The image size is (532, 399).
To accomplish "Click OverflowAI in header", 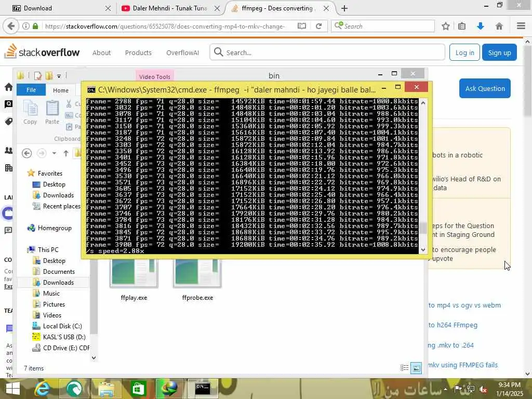I will [182, 52].
